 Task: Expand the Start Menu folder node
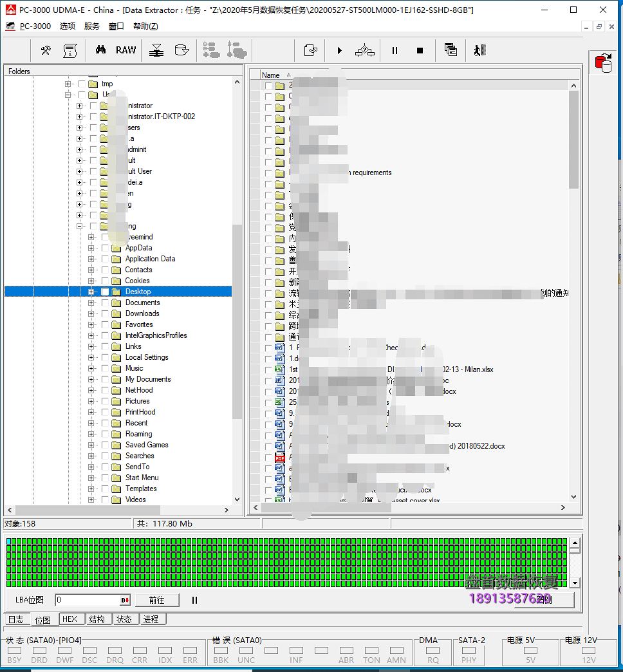pyautogui.click(x=91, y=478)
